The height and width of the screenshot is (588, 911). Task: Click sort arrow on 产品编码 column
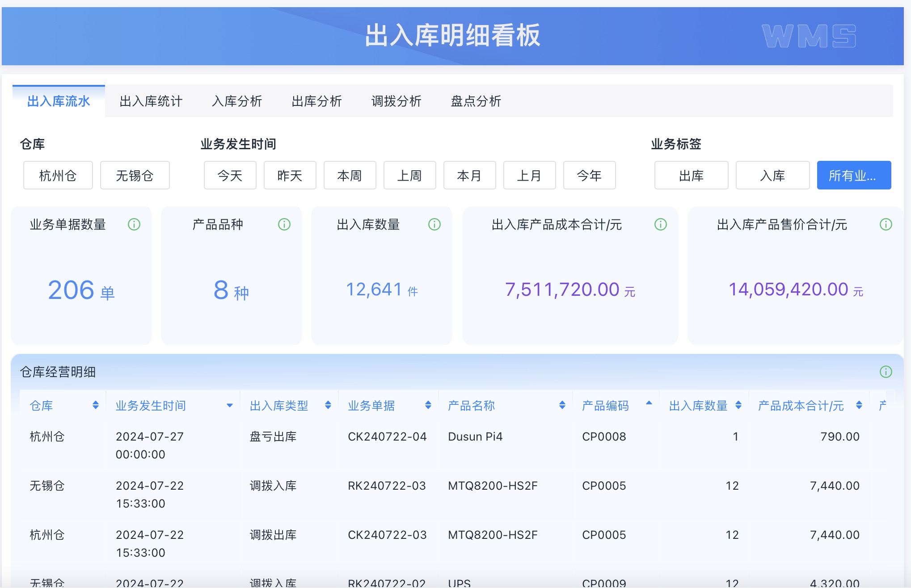coord(649,403)
